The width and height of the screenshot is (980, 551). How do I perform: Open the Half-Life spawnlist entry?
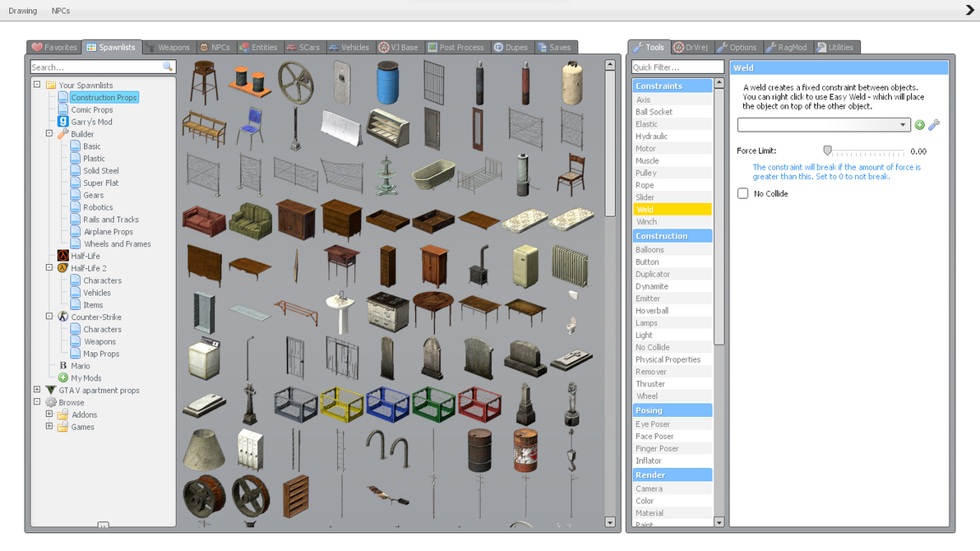pyautogui.click(x=85, y=256)
